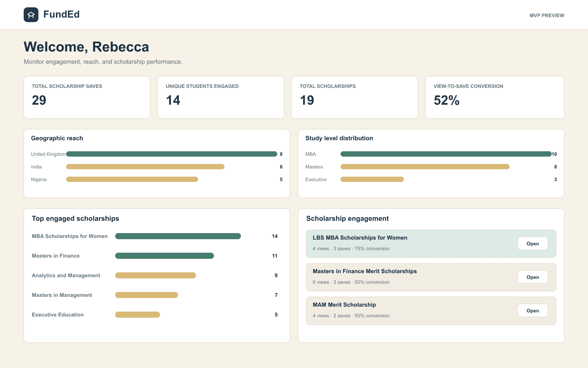
Task: Click the 'Analytics and Management' row label
Action: pyautogui.click(x=66, y=276)
